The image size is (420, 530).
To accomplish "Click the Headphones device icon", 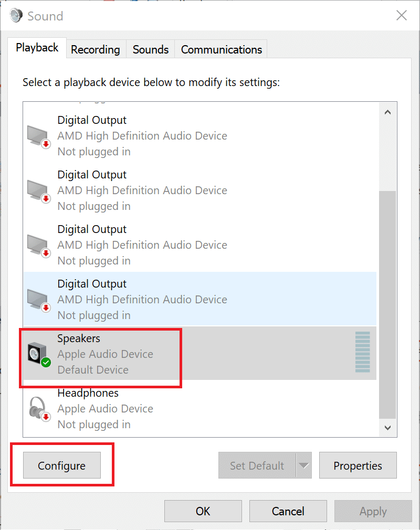I will tap(39, 408).
